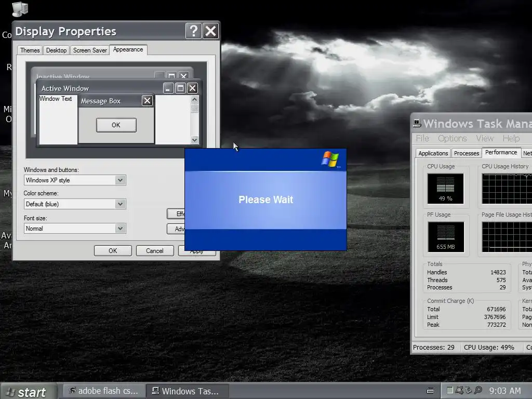Click the CPU Usage History graph

(507, 189)
